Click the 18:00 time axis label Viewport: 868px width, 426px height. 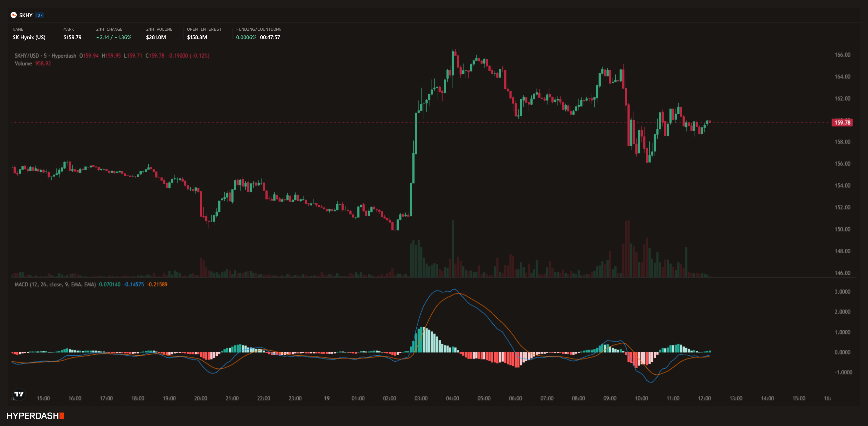coord(138,398)
